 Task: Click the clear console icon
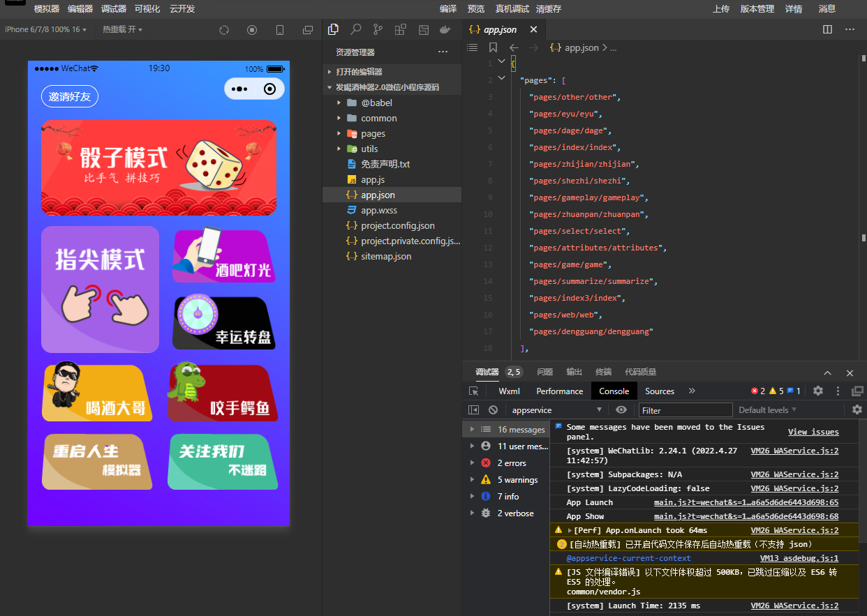click(x=493, y=410)
